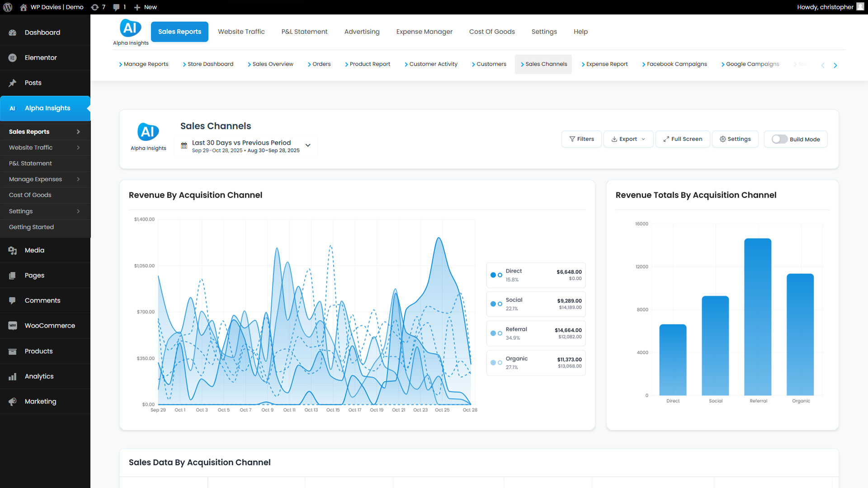The width and height of the screenshot is (868, 488).
Task: Toggle Build Mode switch
Action: click(779, 139)
